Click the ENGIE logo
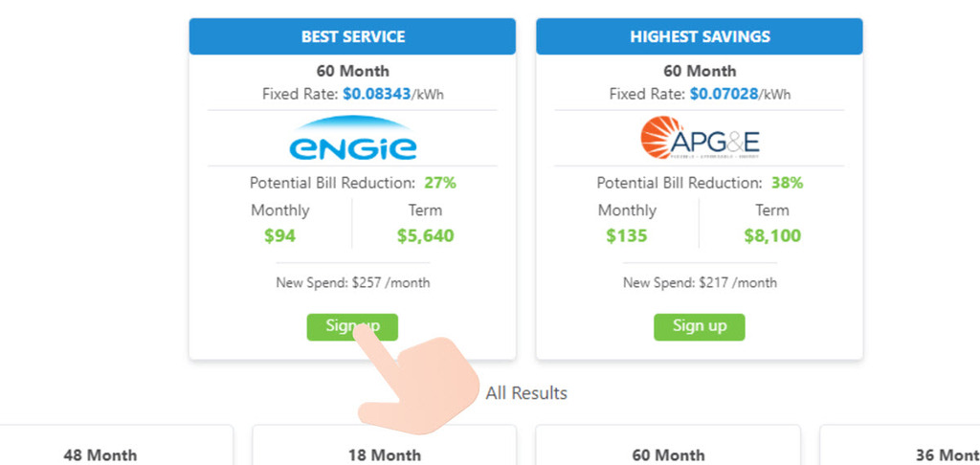Screen dimensions: 980x465 352,140
